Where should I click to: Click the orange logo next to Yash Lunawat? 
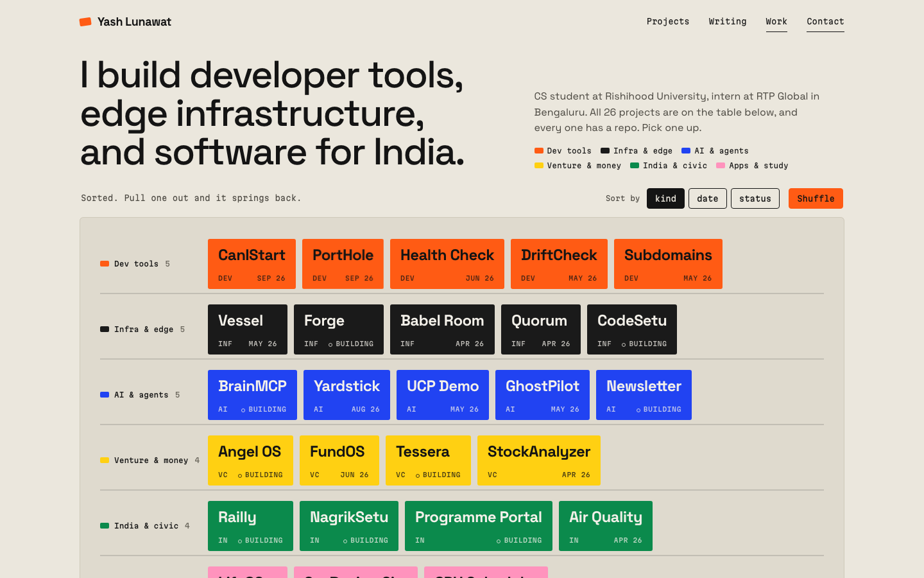click(x=85, y=22)
